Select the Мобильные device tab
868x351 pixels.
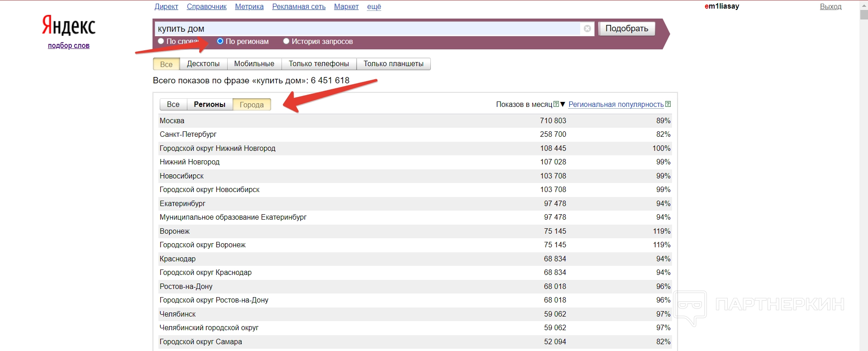point(254,64)
